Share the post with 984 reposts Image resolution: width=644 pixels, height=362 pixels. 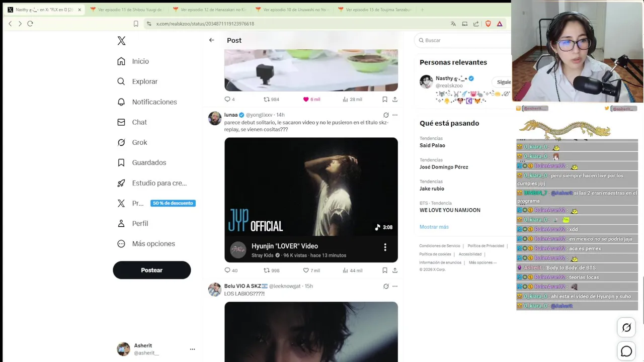(395, 100)
